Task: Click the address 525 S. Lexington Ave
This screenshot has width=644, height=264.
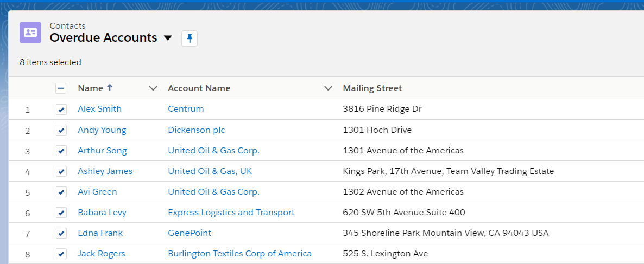Action: pos(385,254)
